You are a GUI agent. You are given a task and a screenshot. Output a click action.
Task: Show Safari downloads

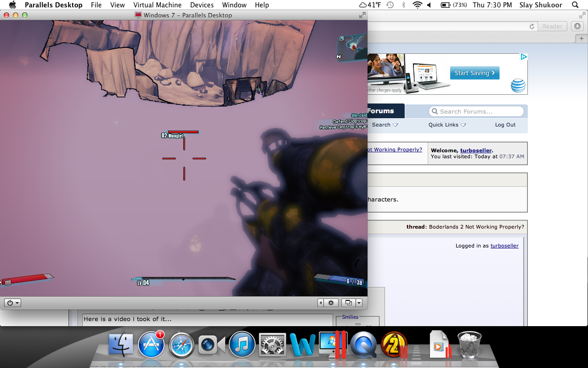click(x=577, y=26)
